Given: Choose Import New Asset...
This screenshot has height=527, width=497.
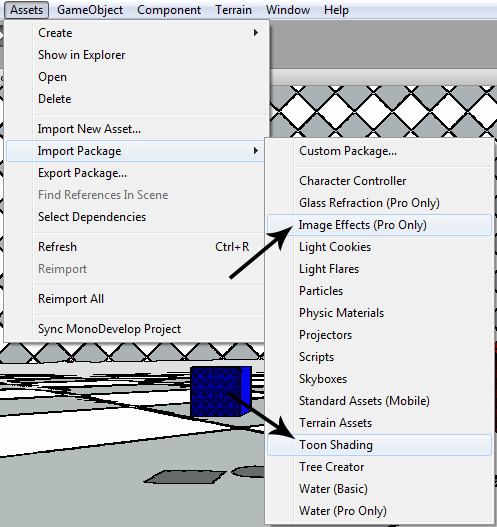Looking at the screenshot, I should tap(135, 129).
